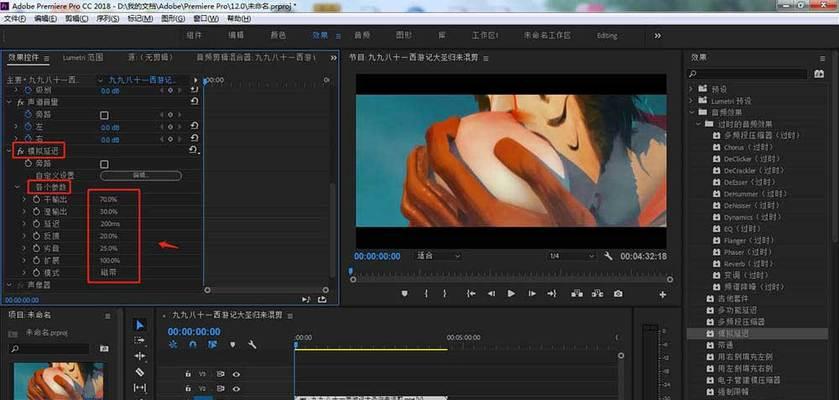
Task: Open the 适合 zoom level dropdown
Action: [x=438, y=256]
